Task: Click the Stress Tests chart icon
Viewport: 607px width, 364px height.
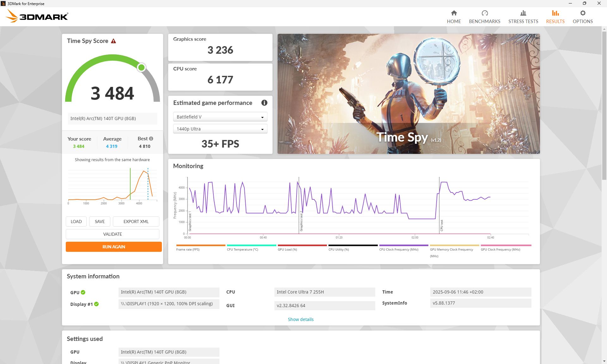Action: tap(523, 13)
